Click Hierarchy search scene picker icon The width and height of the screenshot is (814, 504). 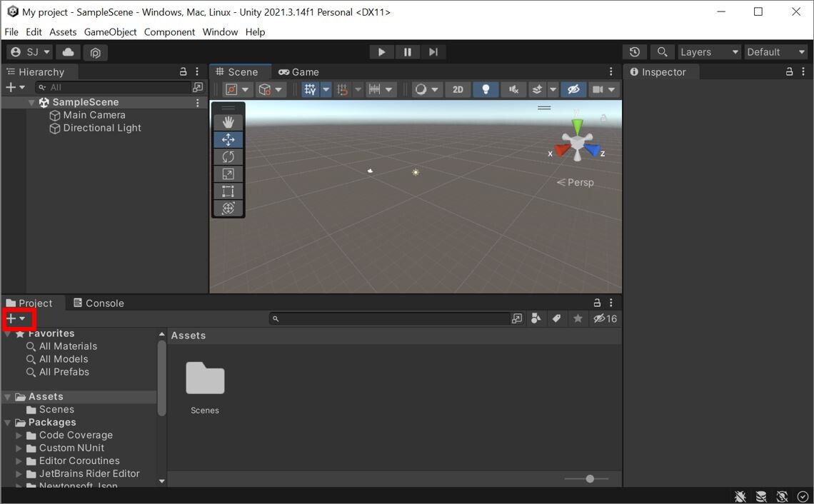(x=198, y=87)
